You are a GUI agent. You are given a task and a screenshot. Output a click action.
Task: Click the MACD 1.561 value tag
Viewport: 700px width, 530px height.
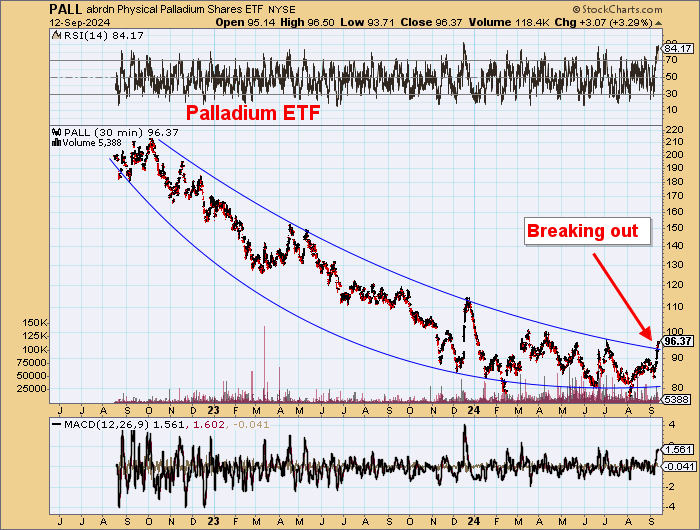pos(677,449)
